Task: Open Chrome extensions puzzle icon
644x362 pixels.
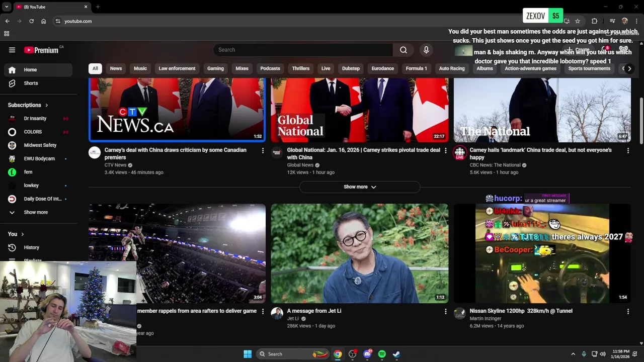Action: point(595,21)
